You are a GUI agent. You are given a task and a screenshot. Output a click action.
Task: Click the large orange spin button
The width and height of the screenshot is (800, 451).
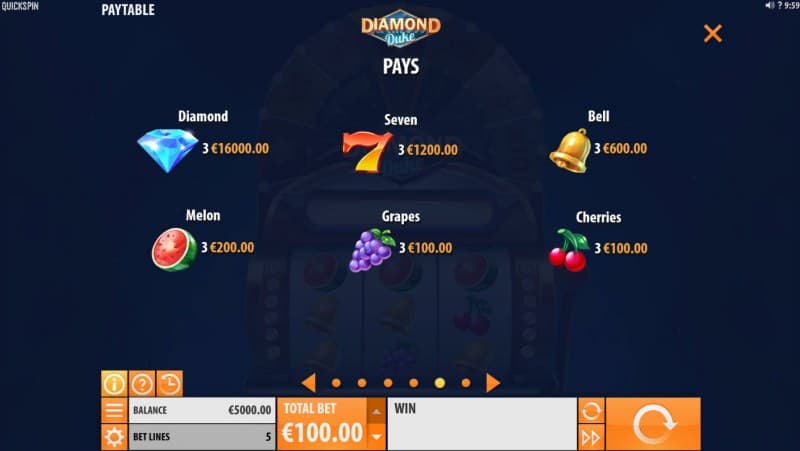pyautogui.click(x=654, y=424)
